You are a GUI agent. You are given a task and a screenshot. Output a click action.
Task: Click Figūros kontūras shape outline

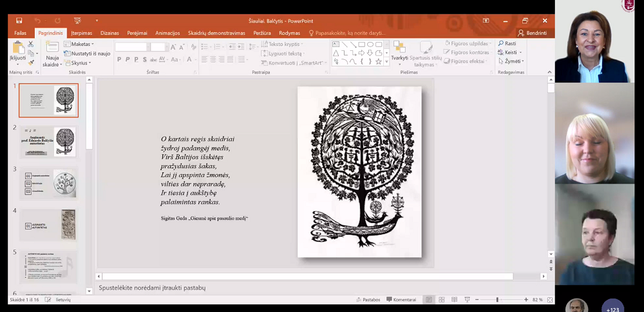coord(467,52)
